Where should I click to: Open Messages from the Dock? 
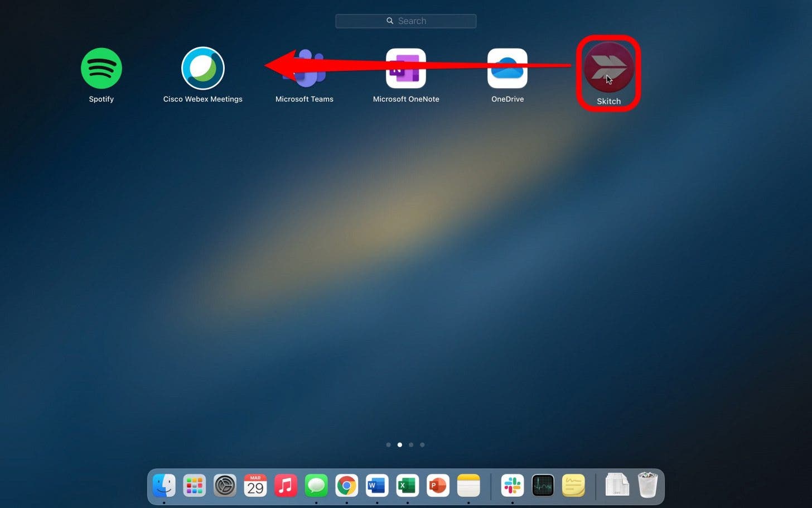point(316,485)
